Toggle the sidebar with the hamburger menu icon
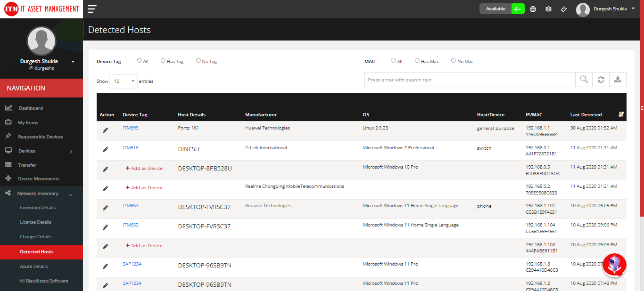This screenshot has width=644, height=291. (x=92, y=9)
